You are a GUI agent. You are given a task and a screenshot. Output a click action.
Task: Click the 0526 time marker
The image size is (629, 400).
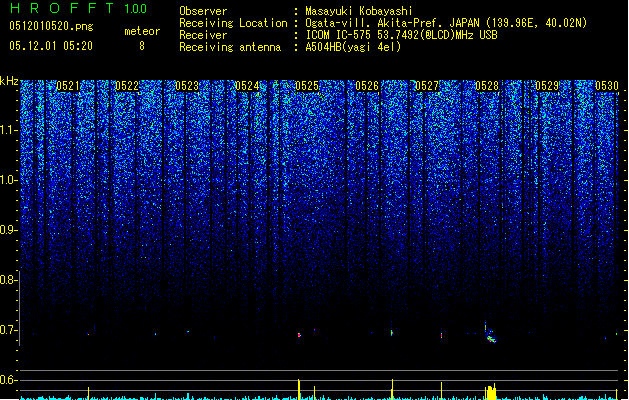click(x=367, y=86)
